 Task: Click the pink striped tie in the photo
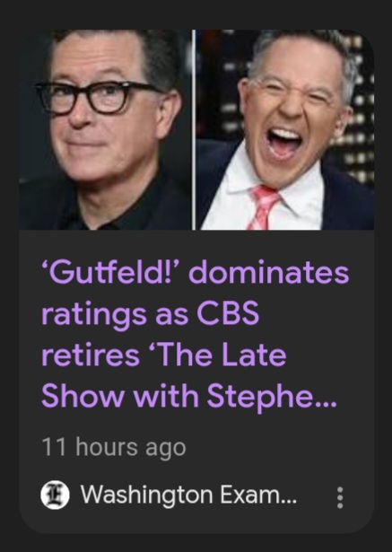click(264, 207)
